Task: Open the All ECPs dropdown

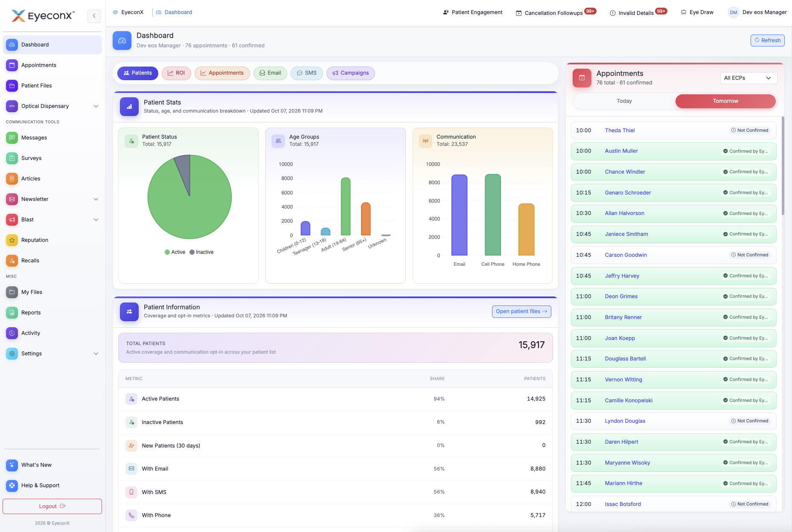Action: click(x=748, y=78)
